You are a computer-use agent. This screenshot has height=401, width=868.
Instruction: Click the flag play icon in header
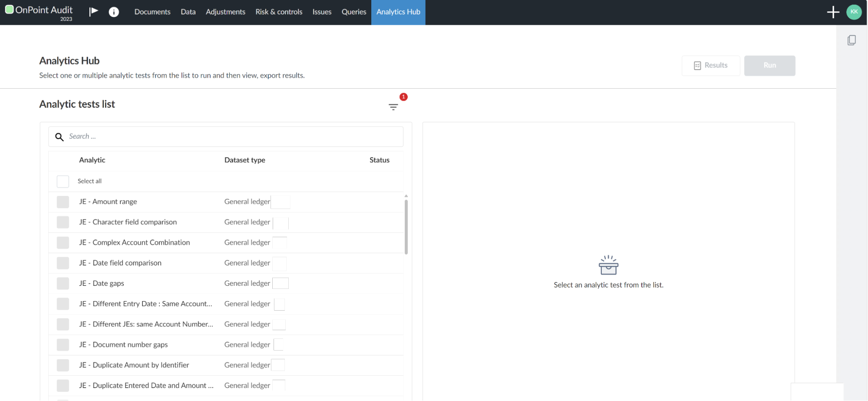pyautogui.click(x=93, y=12)
